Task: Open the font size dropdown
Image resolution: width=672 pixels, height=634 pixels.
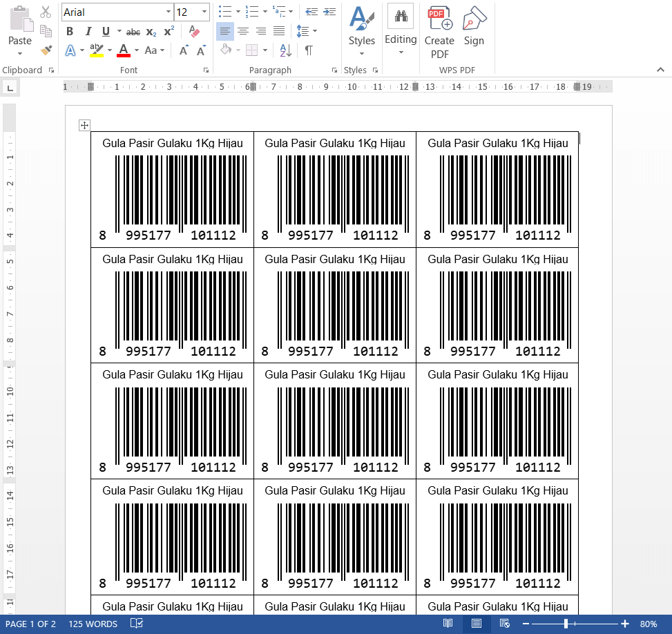Action: 204,12
